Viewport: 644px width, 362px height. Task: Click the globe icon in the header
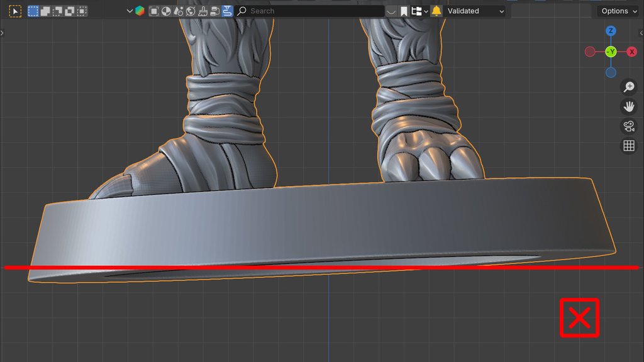[x=189, y=11]
